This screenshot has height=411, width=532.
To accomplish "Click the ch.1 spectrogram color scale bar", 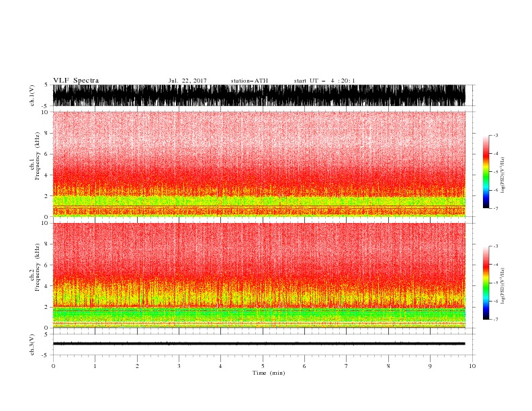I will (x=486, y=172).
